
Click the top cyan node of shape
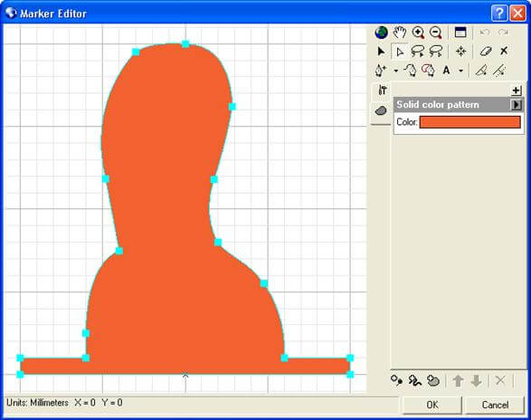(185, 44)
